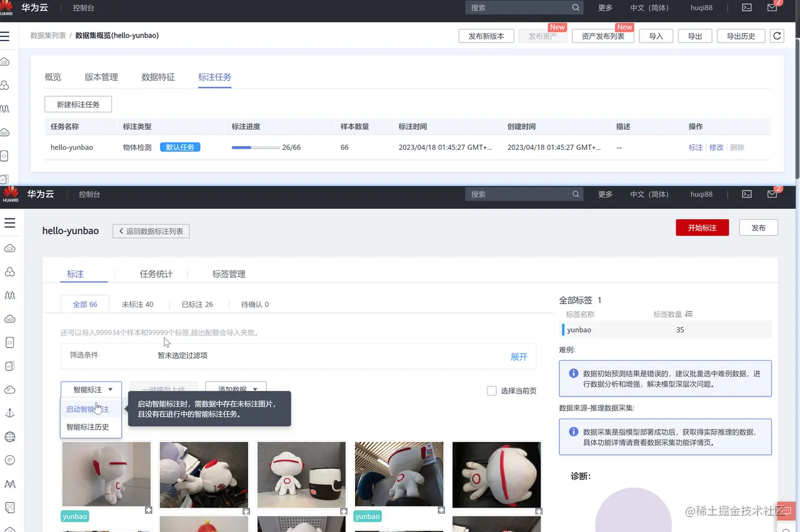Switch to 任务统计 tab
The width and height of the screenshot is (800, 532).
(156, 274)
